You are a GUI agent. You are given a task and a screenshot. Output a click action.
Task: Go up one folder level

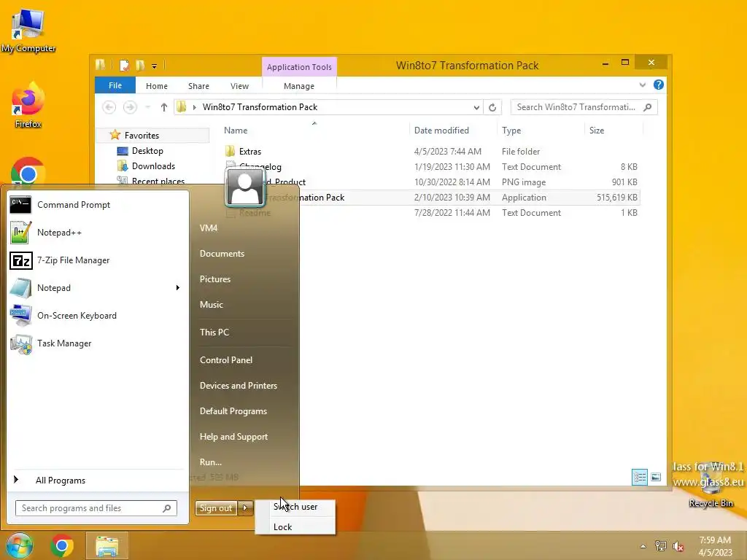(x=164, y=107)
